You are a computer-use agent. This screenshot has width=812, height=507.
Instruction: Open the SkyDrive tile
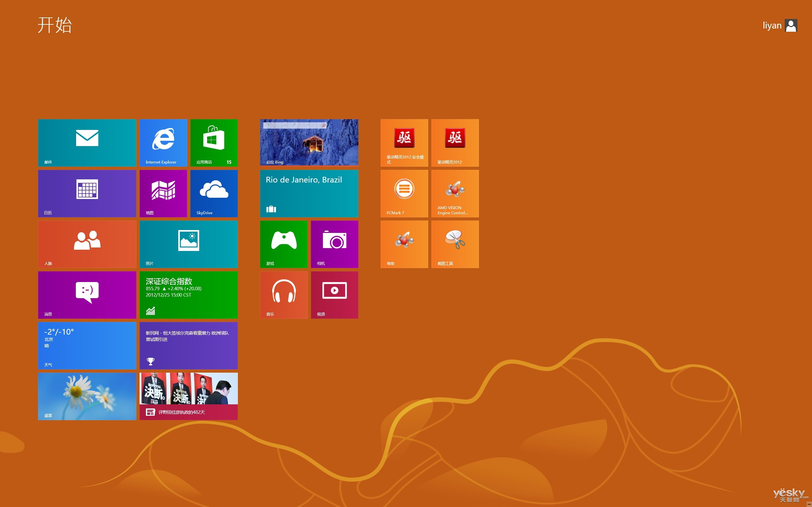tap(214, 193)
